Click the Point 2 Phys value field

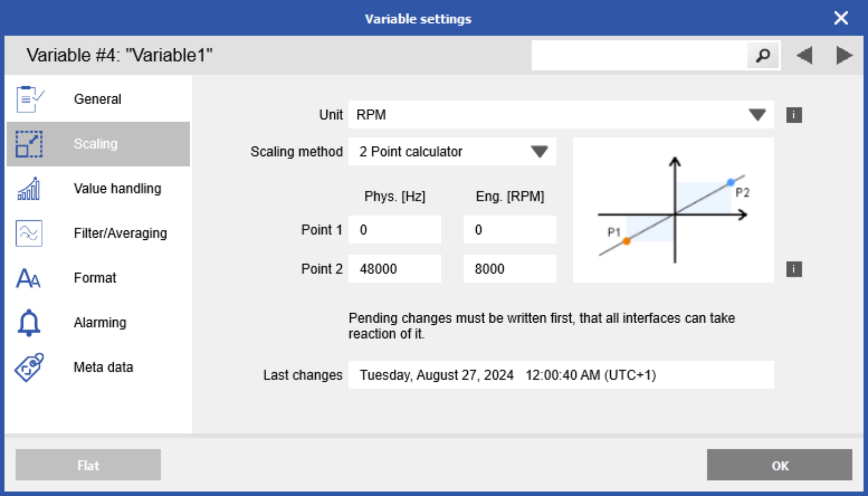click(395, 268)
